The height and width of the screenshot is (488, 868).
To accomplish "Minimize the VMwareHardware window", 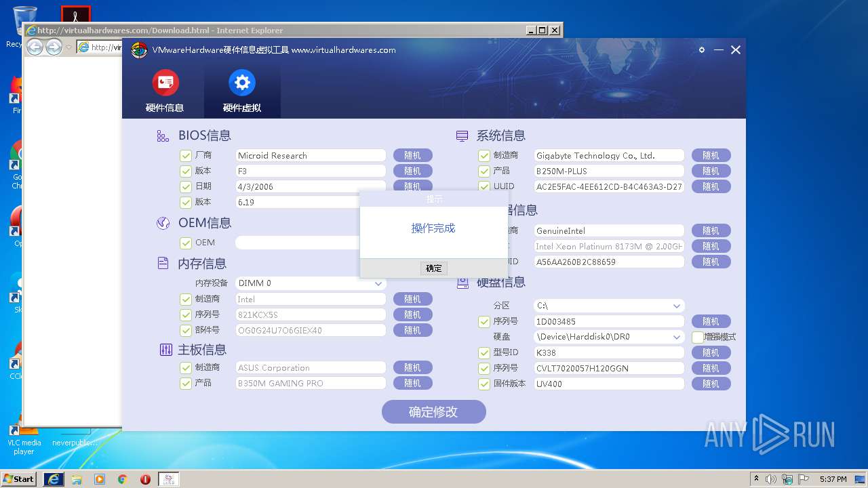I will [719, 50].
